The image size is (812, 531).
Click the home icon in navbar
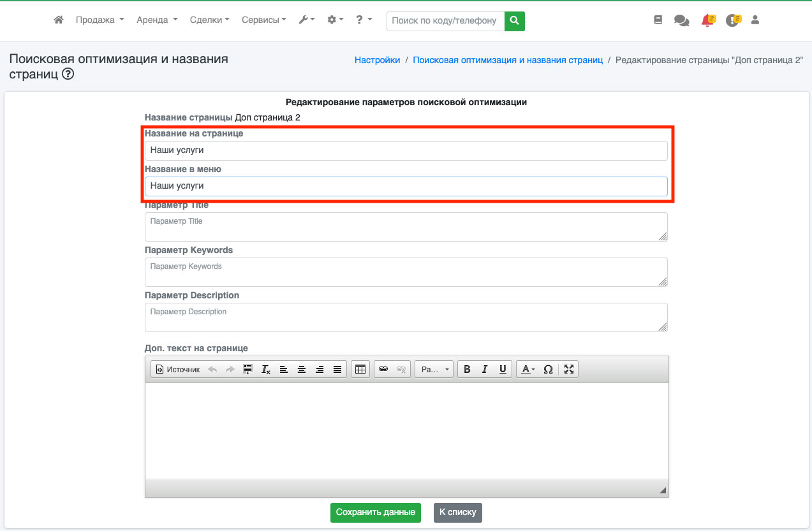pyautogui.click(x=59, y=20)
